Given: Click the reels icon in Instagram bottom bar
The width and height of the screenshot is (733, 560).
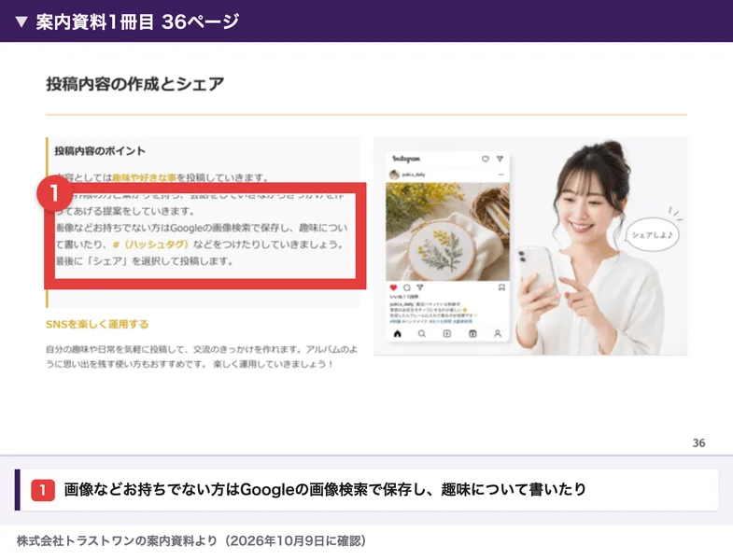Looking at the screenshot, I should (472, 334).
